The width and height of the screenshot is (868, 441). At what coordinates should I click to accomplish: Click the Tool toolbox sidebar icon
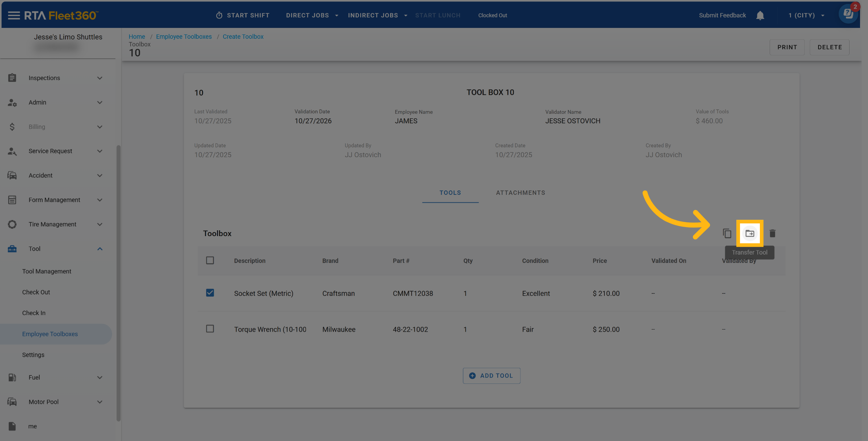(x=12, y=249)
